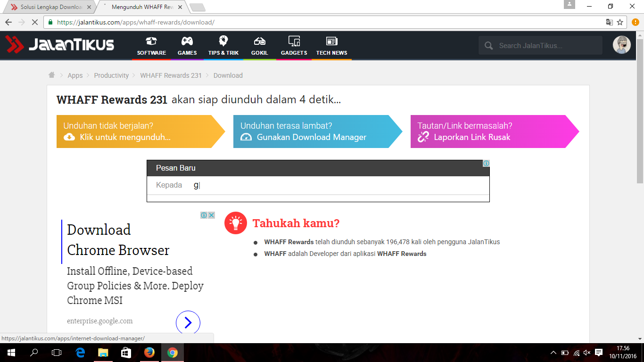Viewport: 644px width, 362px height.
Task: Click the network Wi-Fi tray icon
Action: (576, 353)
